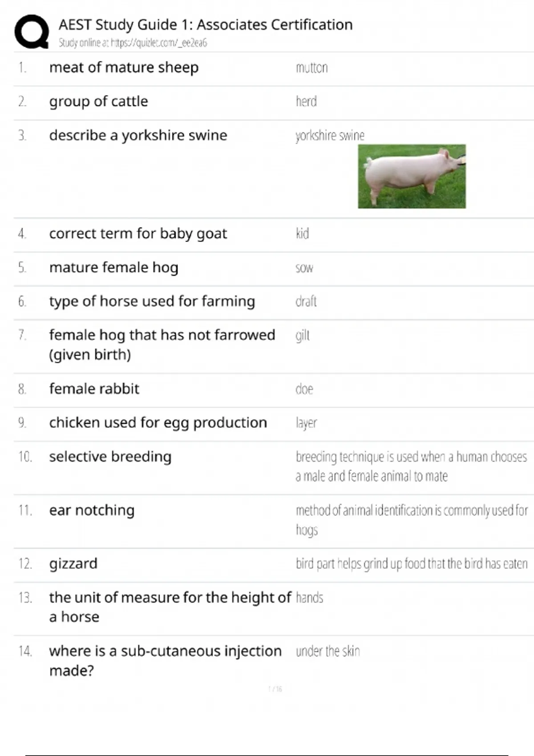
Task: Click the term 'ear notching'
Action: (92, 510)
